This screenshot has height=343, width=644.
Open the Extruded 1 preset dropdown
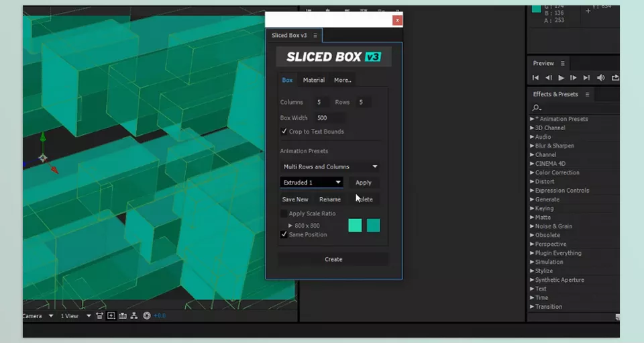[x=312, y=183]
